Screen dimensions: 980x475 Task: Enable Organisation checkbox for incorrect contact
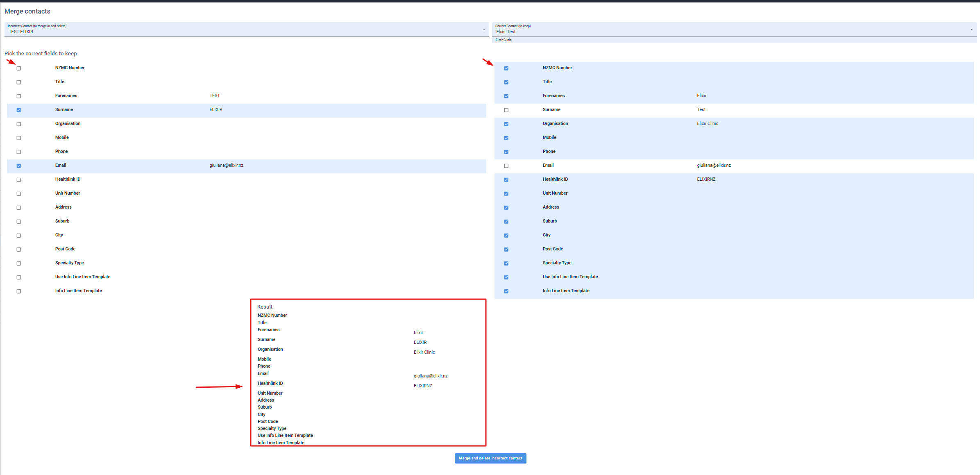(18, 124)
